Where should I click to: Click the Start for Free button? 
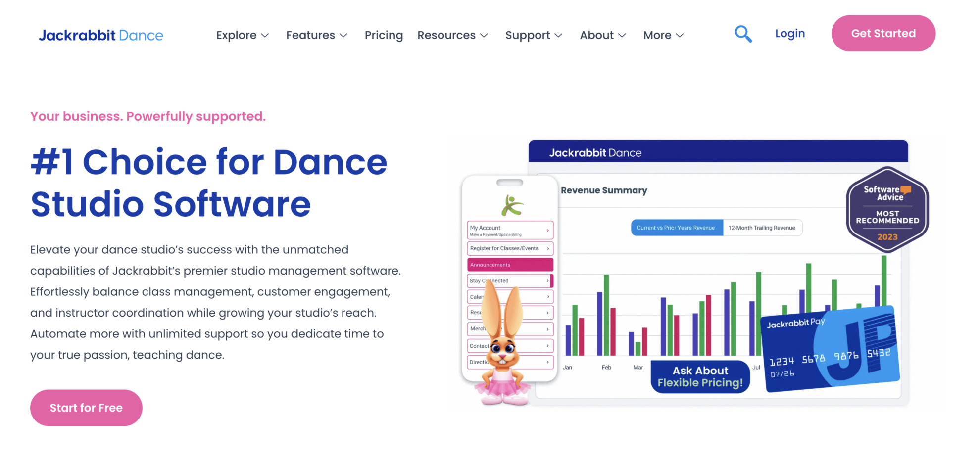coord(86,408)
